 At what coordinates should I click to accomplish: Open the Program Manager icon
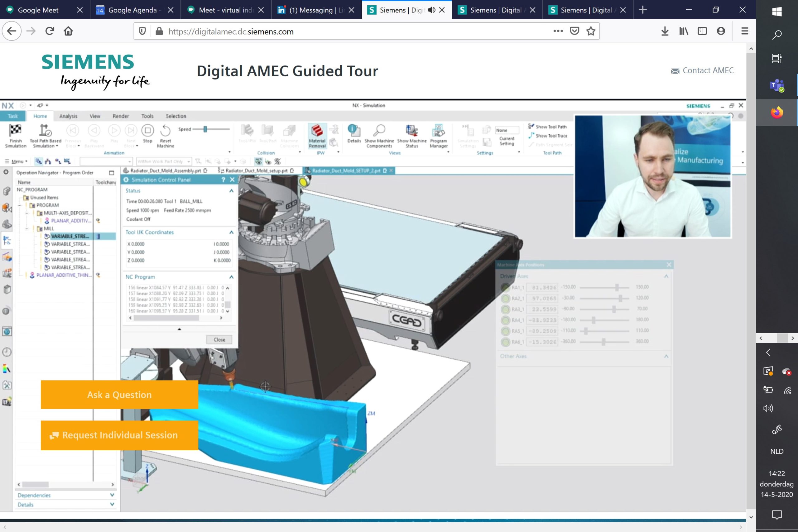438,131
